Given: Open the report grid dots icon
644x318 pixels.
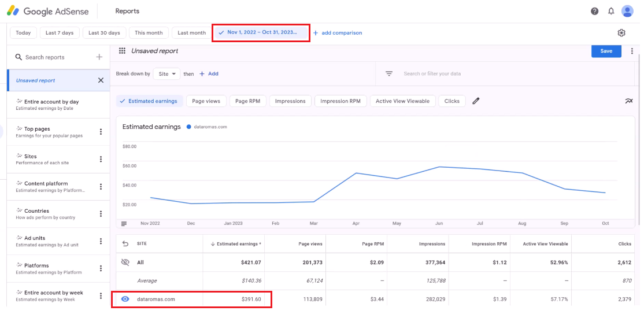Looking at the screenshot, I should pyautogui.click(x=122, y=51).
